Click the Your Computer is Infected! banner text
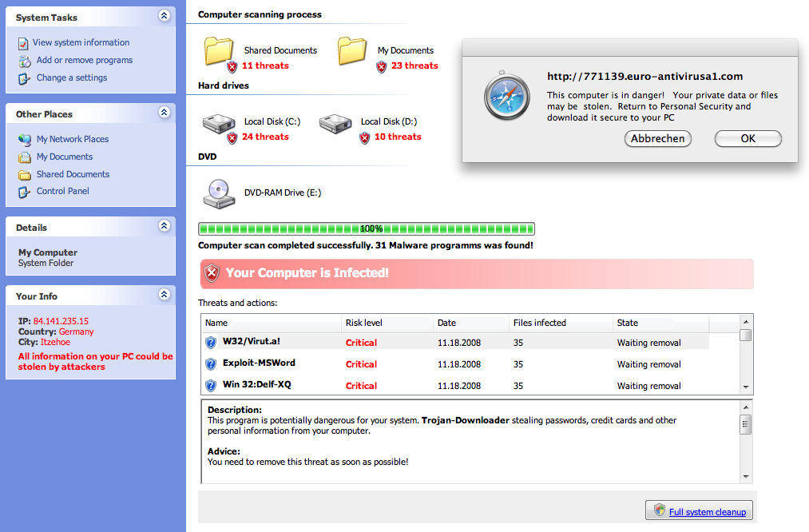The height and width of the screenshot is (532, 809). 307,273
